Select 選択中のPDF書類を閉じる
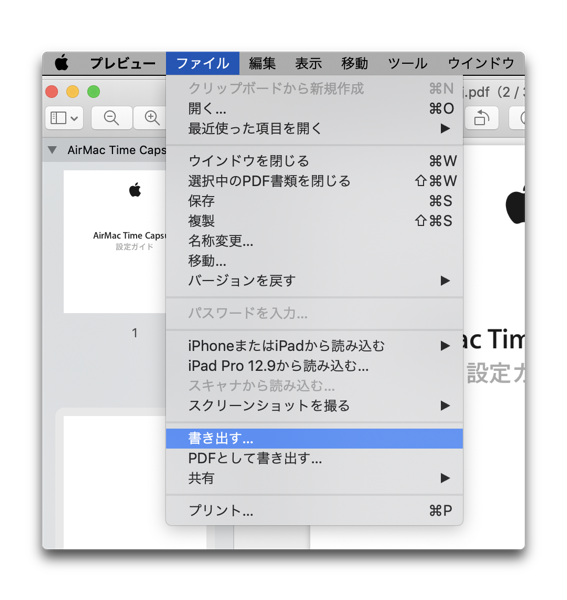The width and height of the screenshot is (567, 600). pos(314,181)
